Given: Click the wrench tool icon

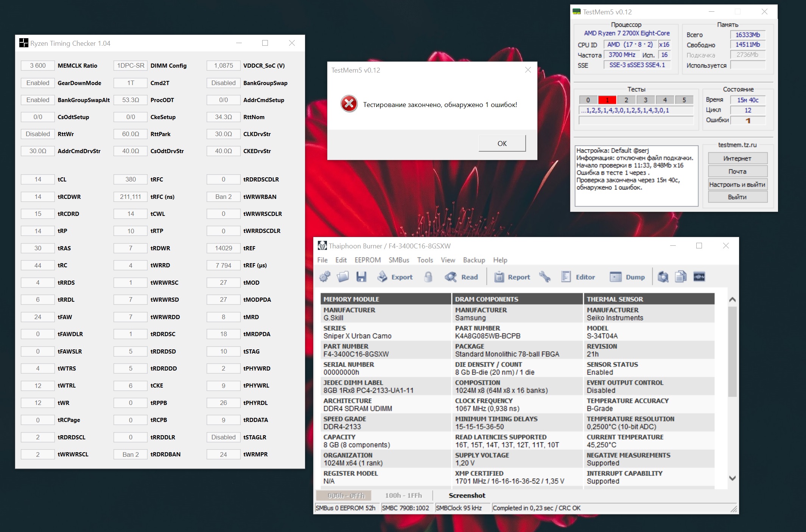Looking at the screenshot, I should (545, 277).
